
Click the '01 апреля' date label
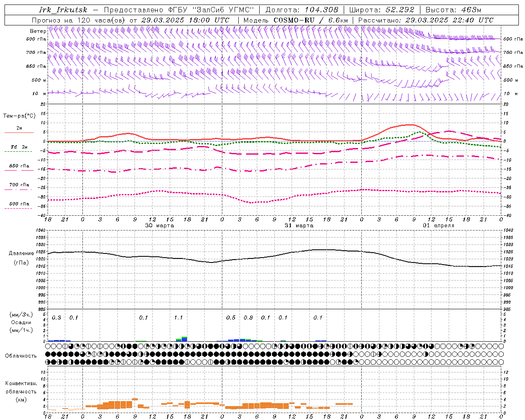(x=438, y=225)
